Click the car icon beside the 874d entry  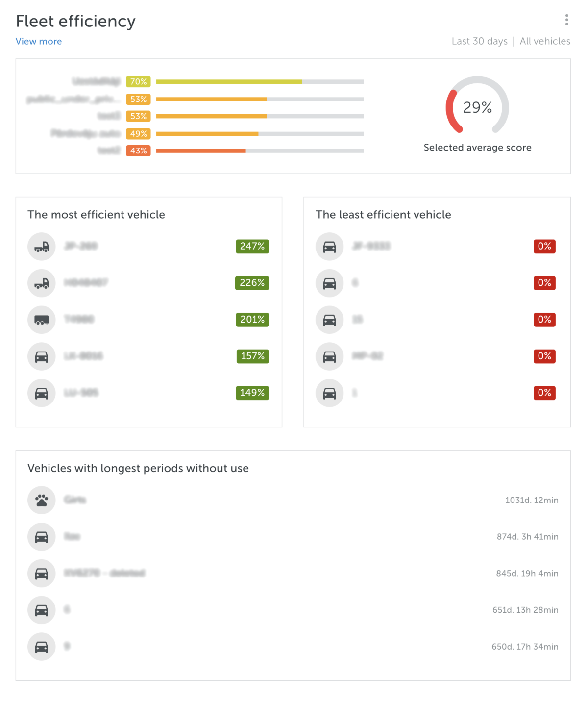41,537
